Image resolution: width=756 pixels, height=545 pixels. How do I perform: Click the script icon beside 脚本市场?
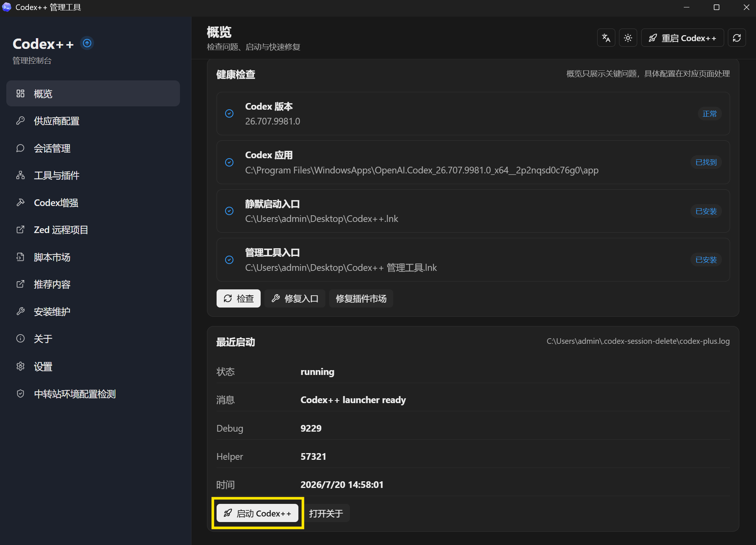click(x=20, y=257)
